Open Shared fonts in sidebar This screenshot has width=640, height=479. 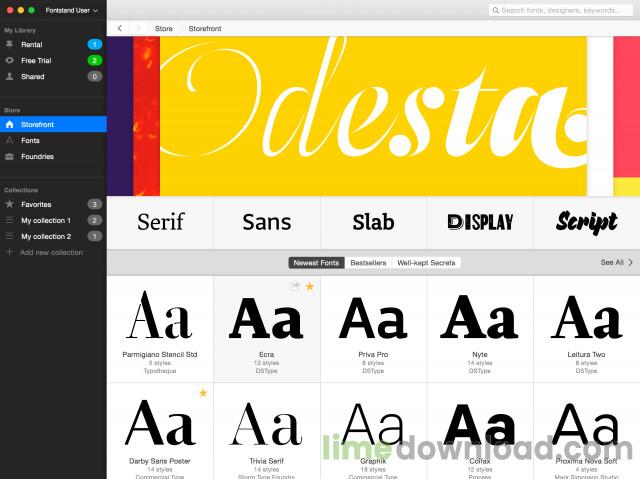click(x=33, y=76)
